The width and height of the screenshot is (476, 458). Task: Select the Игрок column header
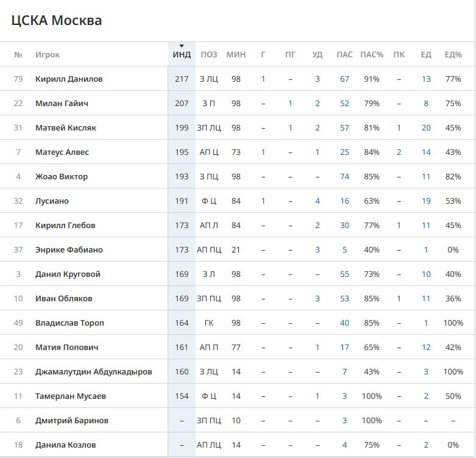click(x=48, y=55)
